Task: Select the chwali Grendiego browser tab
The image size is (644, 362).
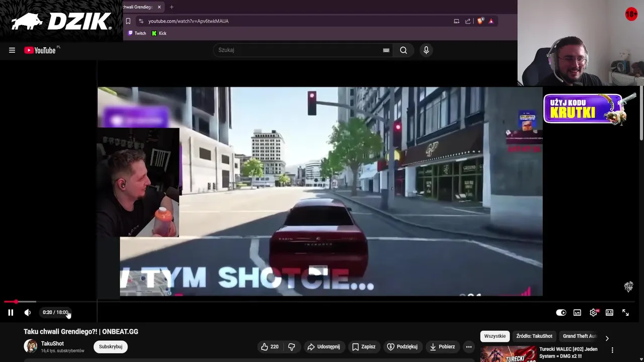Action: [138, 7]
